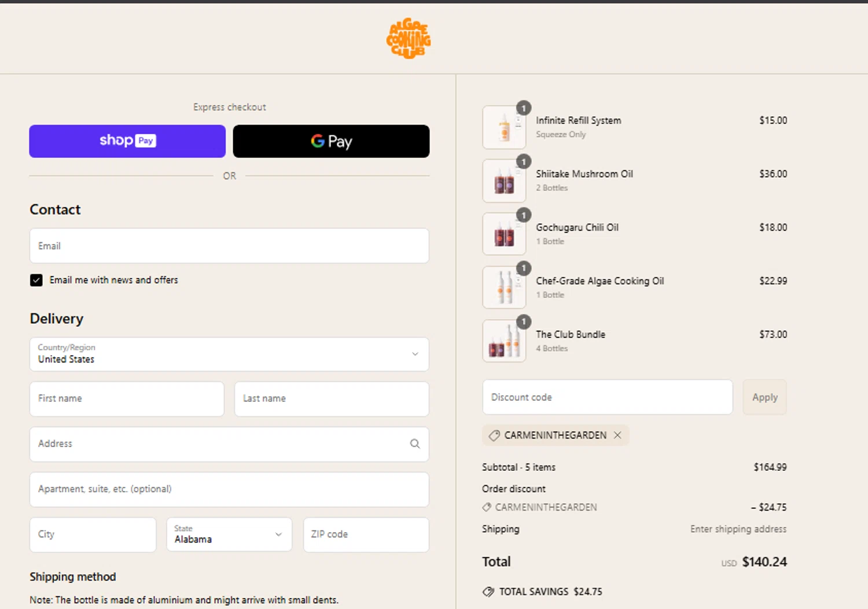Focus the Last name field
The width and height of the screenshot is (868, 609).
pos(332,398)
